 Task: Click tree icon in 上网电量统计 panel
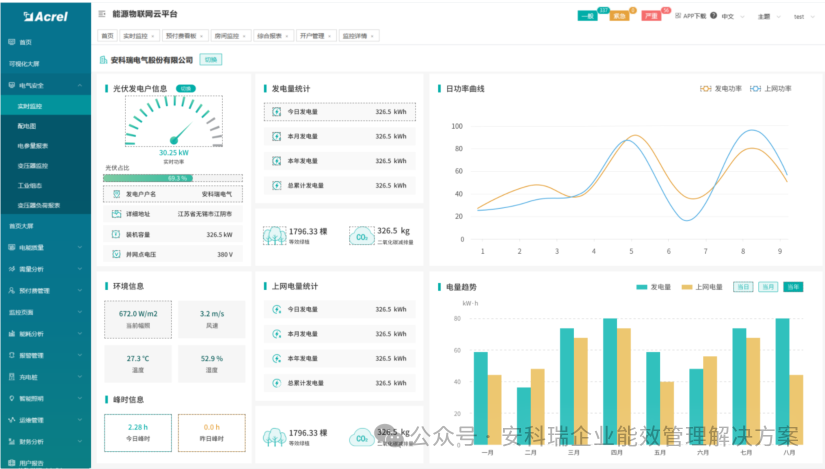pyautogui.click(x=275, y=437)
